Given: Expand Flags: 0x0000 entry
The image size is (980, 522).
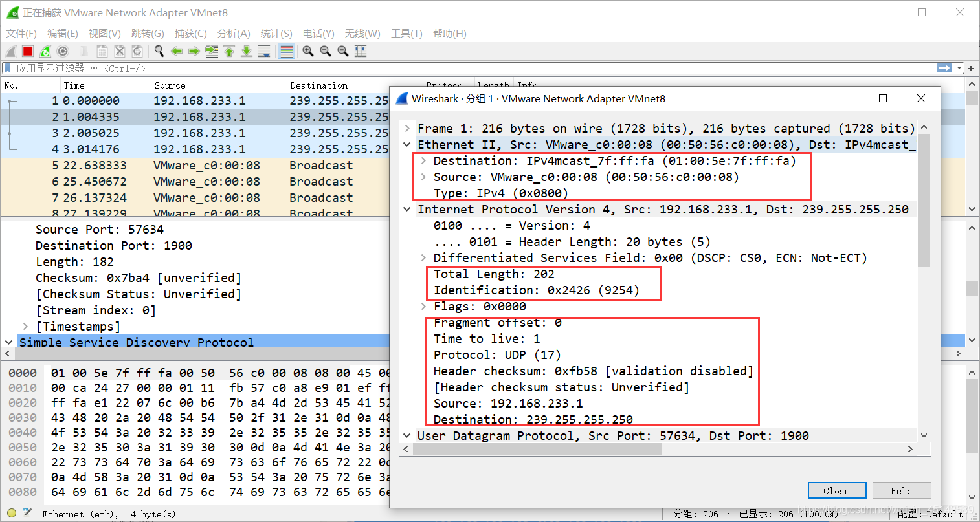Looking at the screenshot, I should point(423,306).
